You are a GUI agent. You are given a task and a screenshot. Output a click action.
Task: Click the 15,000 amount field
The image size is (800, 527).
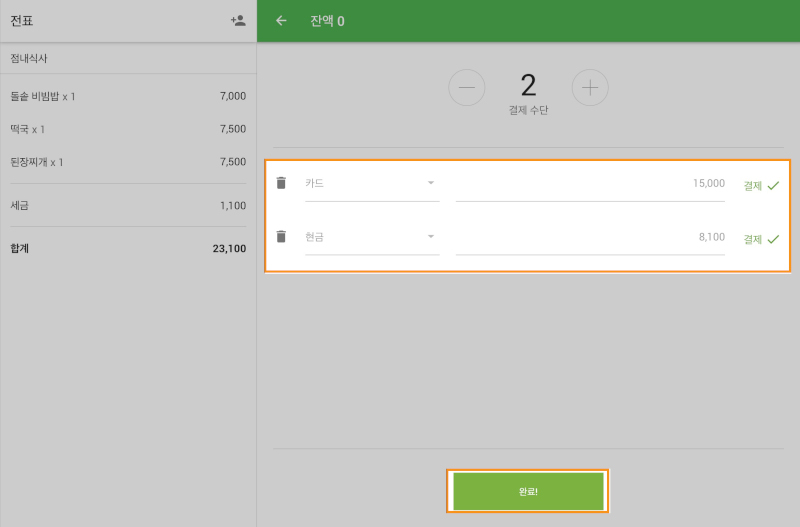[590, 183]
